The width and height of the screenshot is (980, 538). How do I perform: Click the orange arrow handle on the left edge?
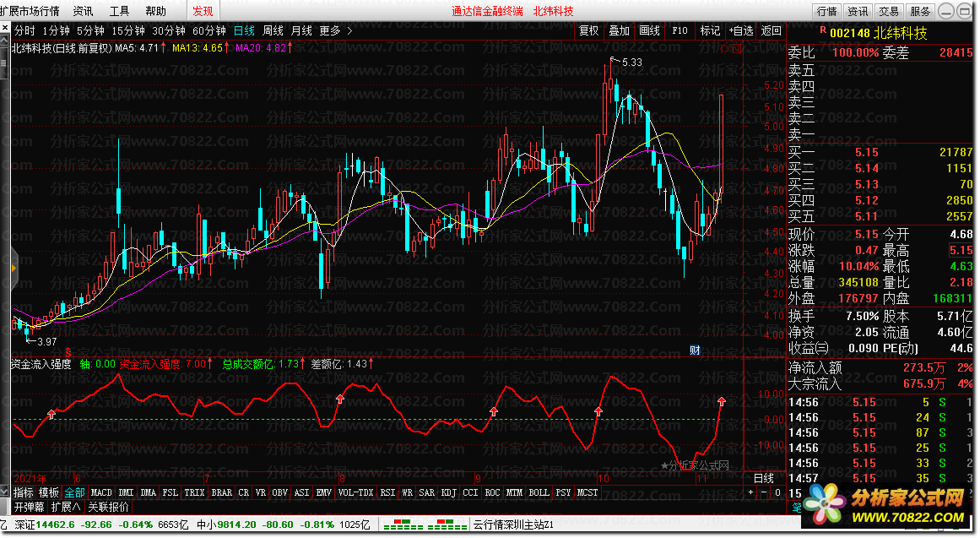point(14,268)
